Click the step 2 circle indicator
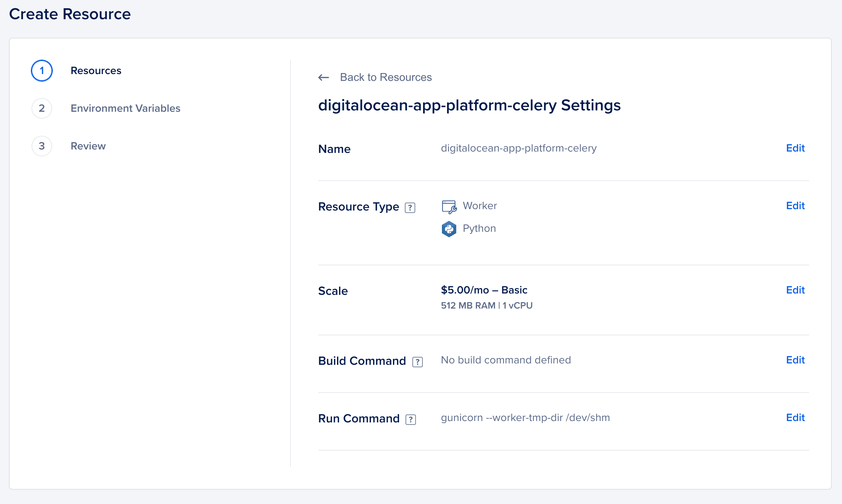 [41, 108]
